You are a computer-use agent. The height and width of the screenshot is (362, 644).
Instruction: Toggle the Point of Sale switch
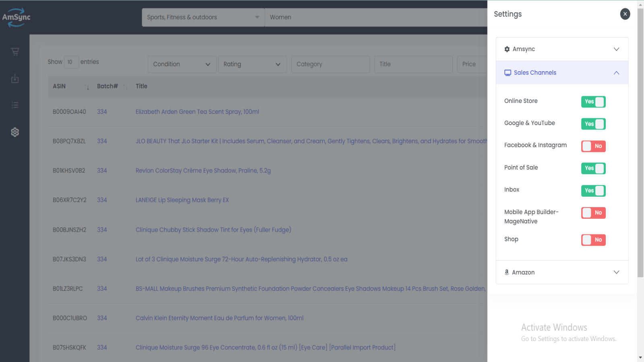593,168
